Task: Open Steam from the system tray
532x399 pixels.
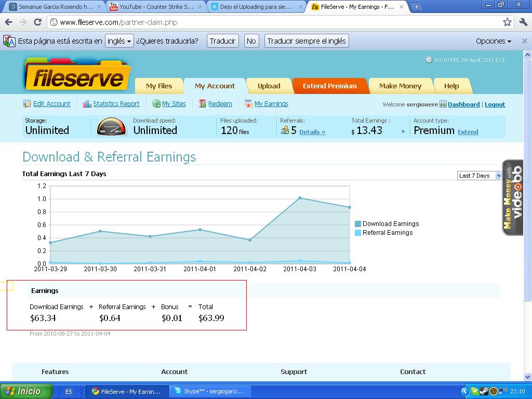Action: (484, 391)
